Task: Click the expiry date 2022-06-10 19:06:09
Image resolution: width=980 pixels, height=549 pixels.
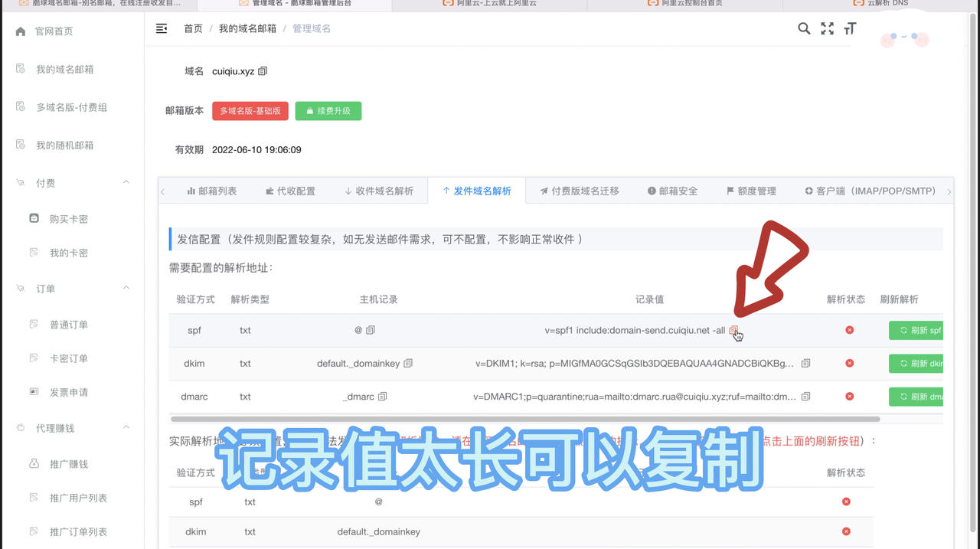Action: point(256,150)
